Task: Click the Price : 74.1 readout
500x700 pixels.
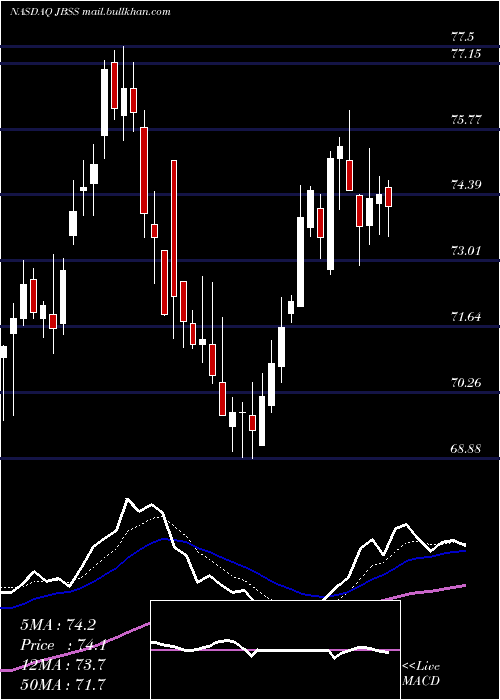Action: pyautogui.click(x=63, y=645)
